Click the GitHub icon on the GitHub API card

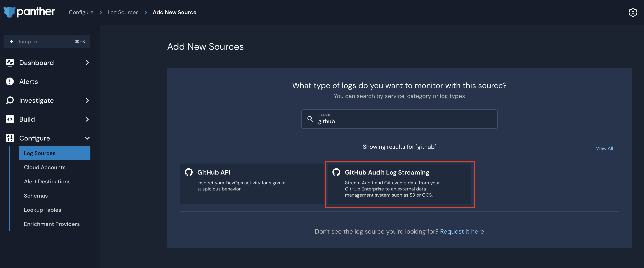coord(189,172)
